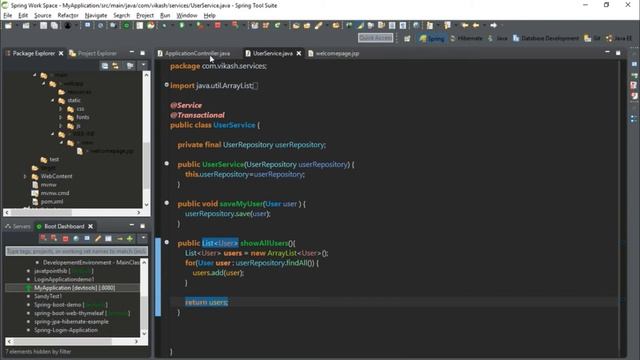Click Package Explorer horizontal scrollbar
The image size is (640, 360).
(x=42, y=212)
